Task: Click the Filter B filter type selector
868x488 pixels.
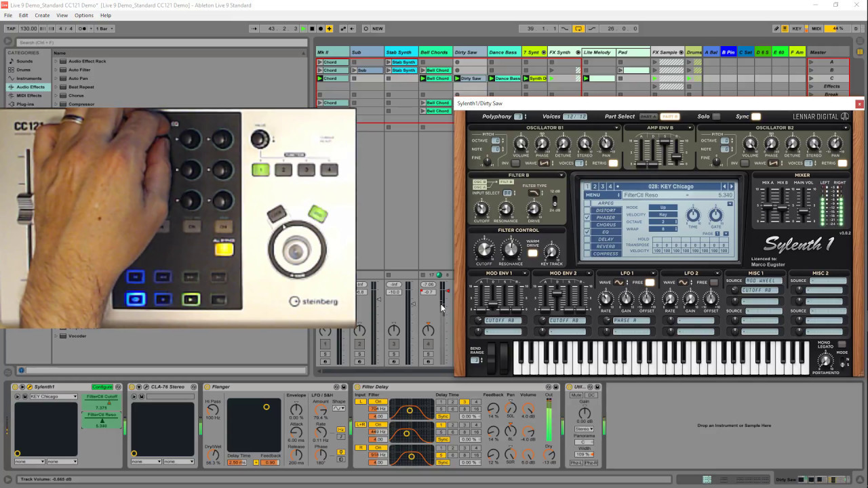Action: point(534,193)
